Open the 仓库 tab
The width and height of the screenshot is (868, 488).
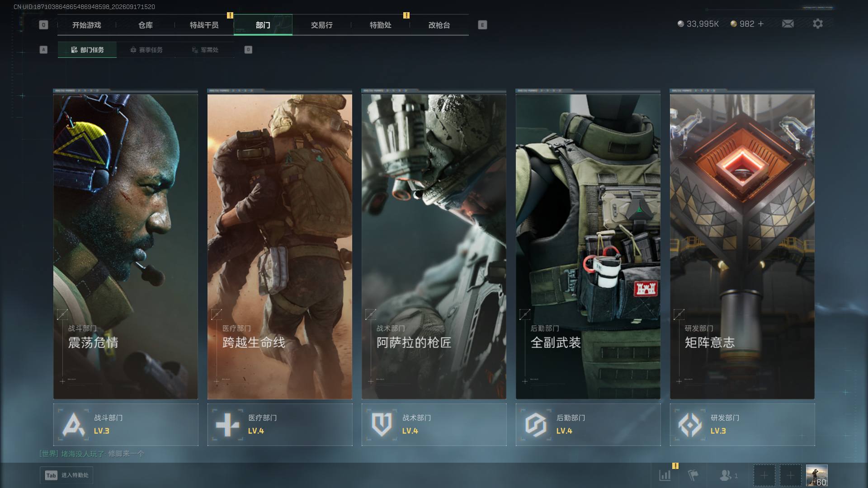tap(146, 25)
